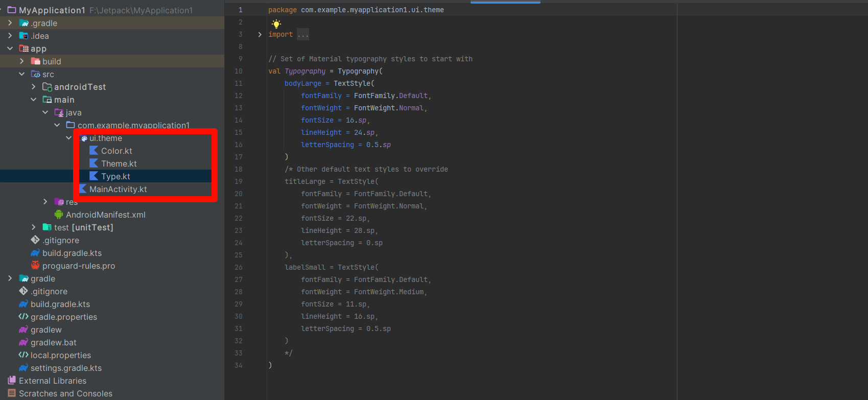This screenshot has height=400, width=868.
Task: Click the git icon beside app .gitignore
Action: click(35, 240)
